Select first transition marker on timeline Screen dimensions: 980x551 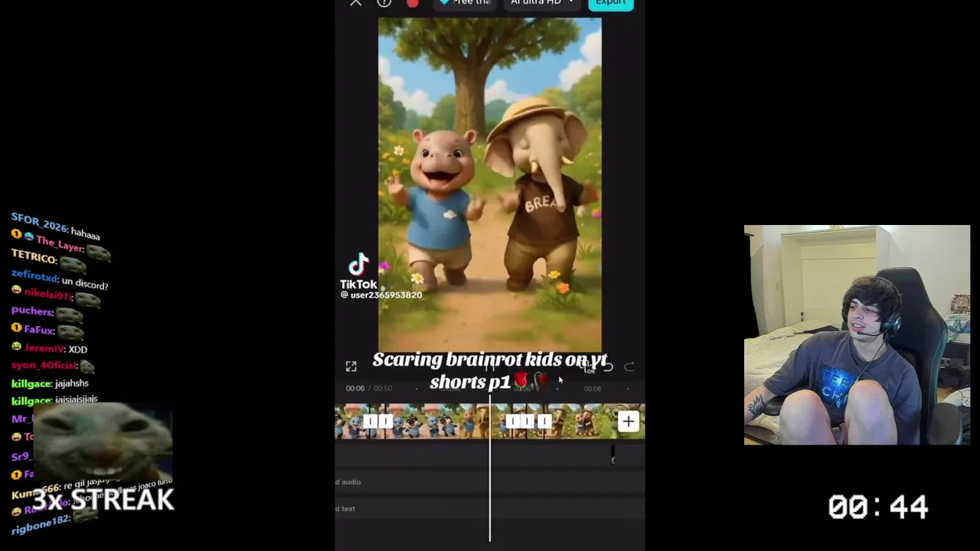click(x=370, y=422)
